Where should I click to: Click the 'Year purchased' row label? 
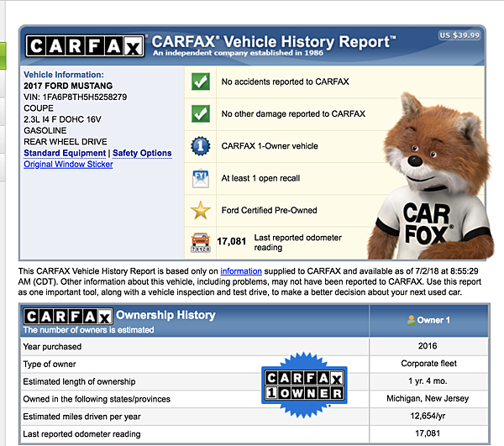pyautogui.click(x=52, y=347)
